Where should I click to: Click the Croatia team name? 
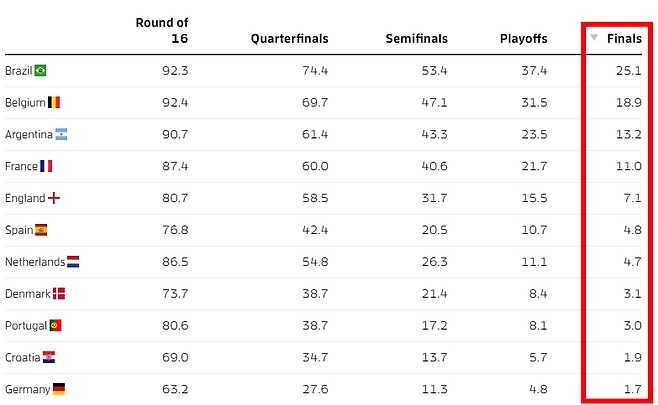pos(22,358)
